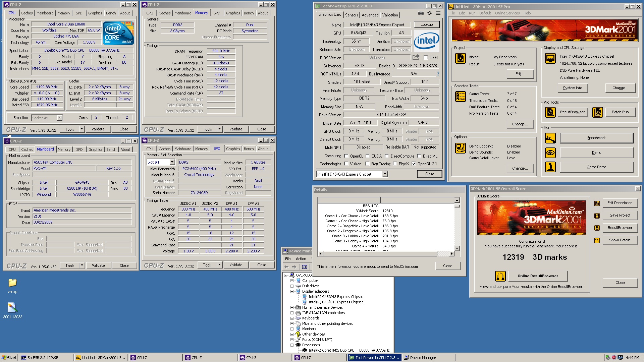Open the Caches tab in CPU-Z CPU window
The height and width of the screenshot is (362, 644).
27,13
